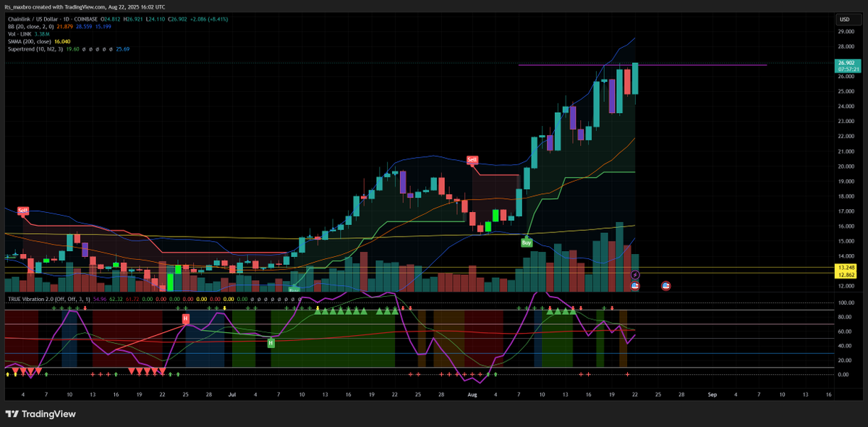Click the green H marker in the vibration pane

[x=271, y=342]
